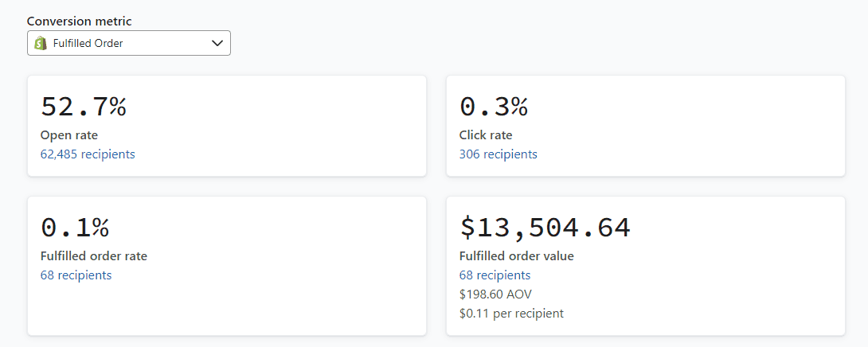Screen dimensions: 868x347
Task: Click the Click rate label
Action: pos(486,135)
